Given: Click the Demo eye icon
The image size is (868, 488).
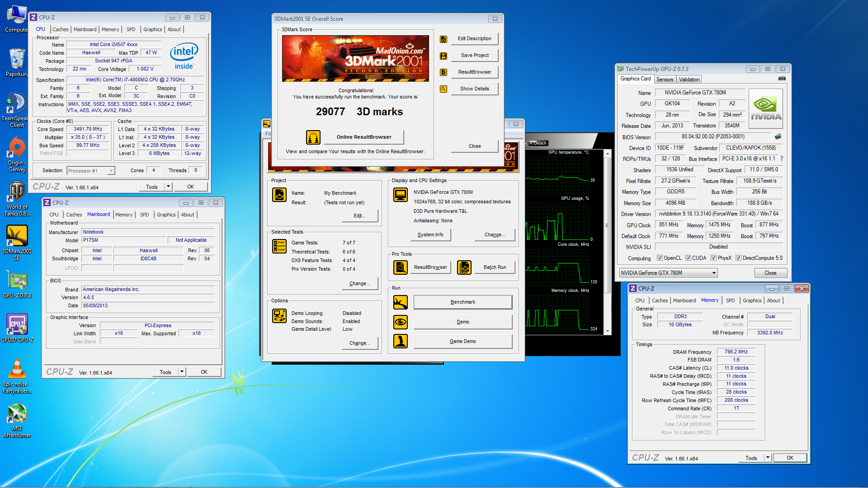Looking at the screenshot, I should [x=401, y=322].
